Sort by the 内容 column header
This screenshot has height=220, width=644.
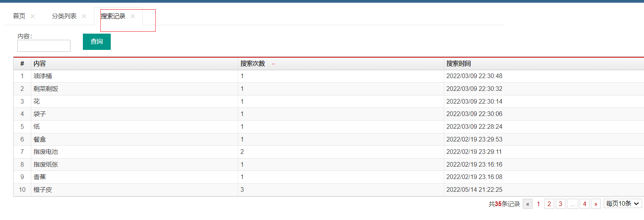coord(39,64)
